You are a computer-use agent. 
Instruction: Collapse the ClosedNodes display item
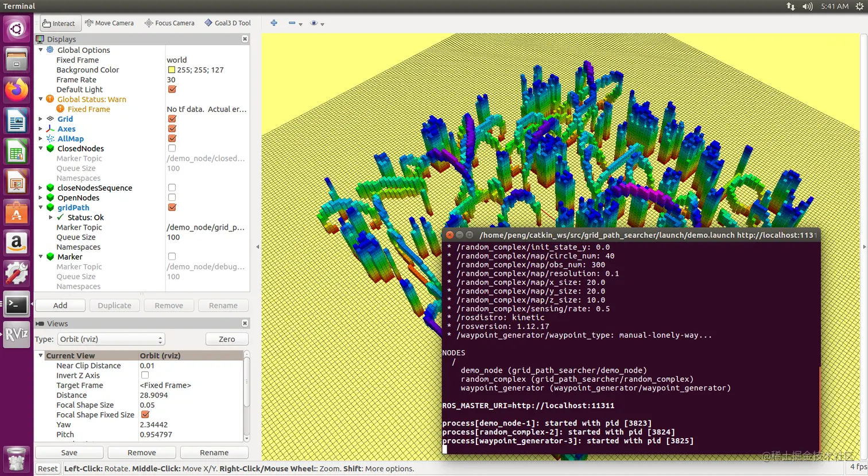[x=41, y=148]
